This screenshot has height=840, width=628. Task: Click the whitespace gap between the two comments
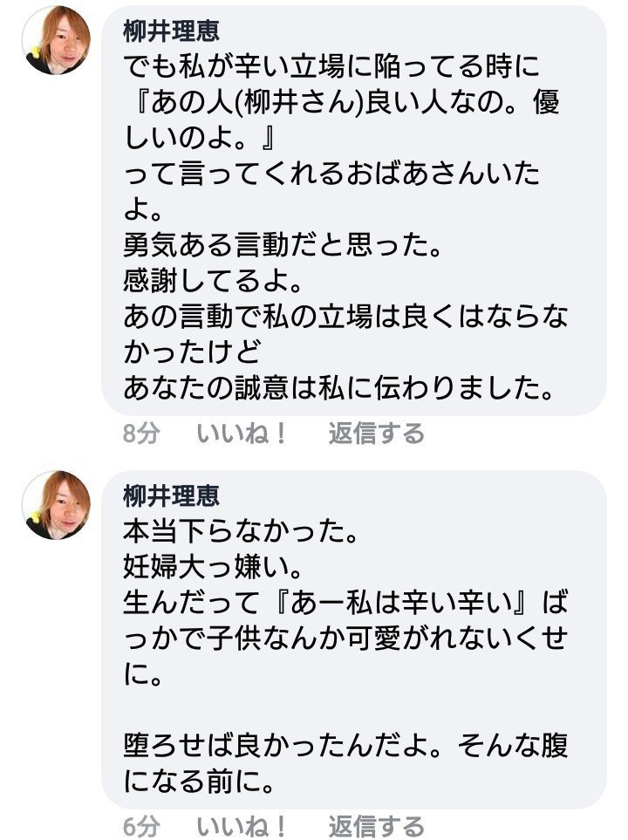314,458
